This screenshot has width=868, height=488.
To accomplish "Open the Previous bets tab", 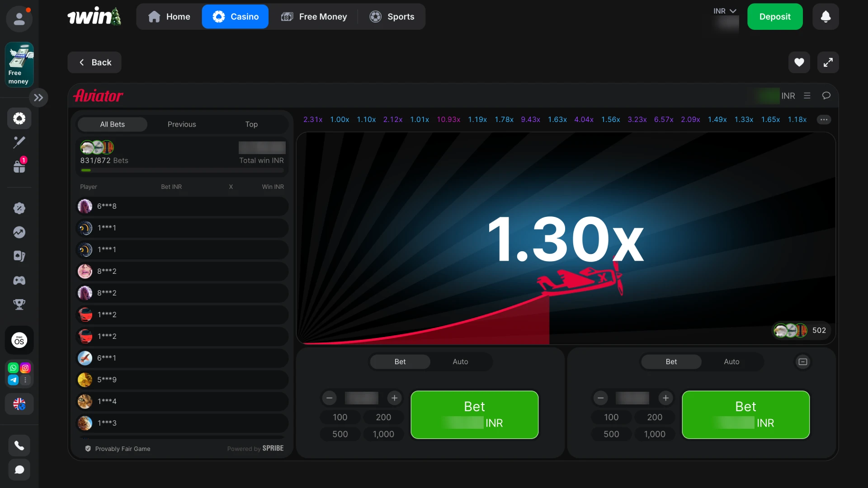I will tap(182, 124).
